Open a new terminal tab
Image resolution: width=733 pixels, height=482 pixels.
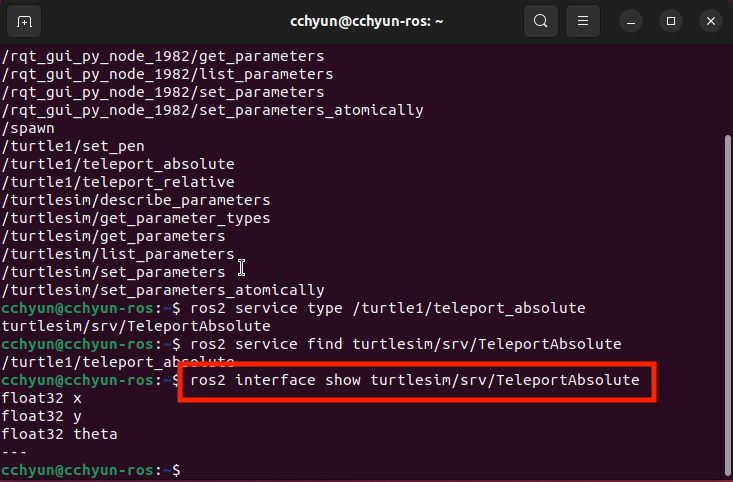tap(24, 22)
